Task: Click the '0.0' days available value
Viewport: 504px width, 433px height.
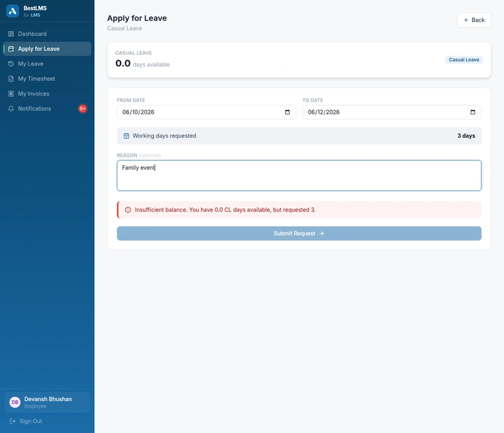Action: 123,63
